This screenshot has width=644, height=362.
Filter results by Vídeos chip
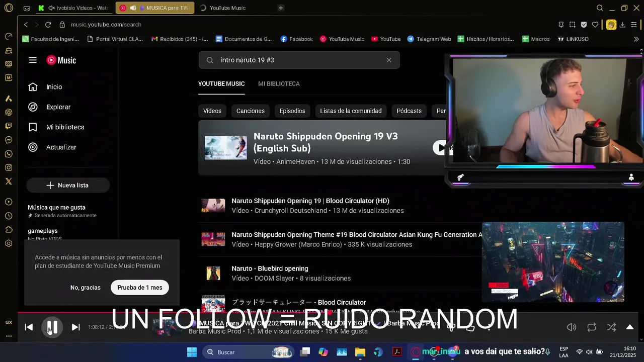pos(212,111)
